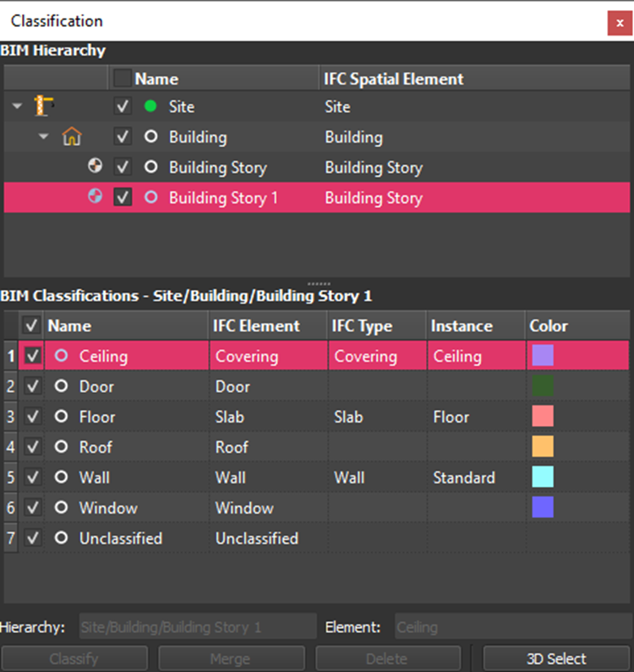This screenshot has width=634, height=672.
Task: Click the circle marker next to Wall
Action: pos(61,478)
